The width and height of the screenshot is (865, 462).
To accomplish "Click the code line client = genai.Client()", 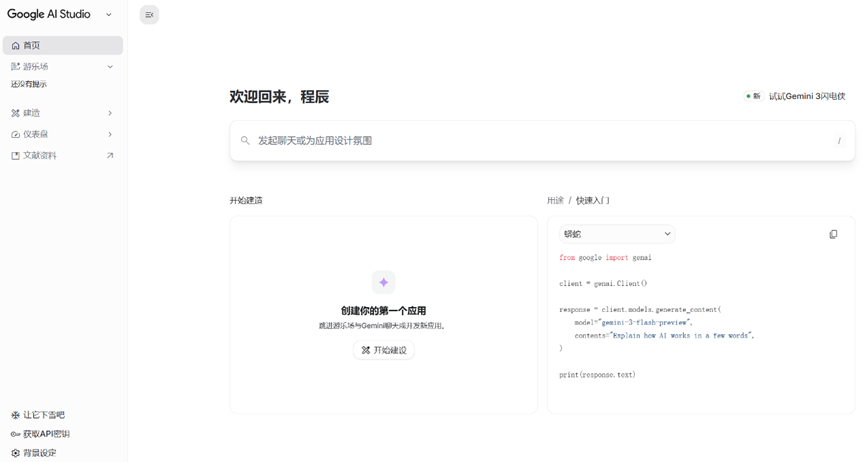I will 603,284.
